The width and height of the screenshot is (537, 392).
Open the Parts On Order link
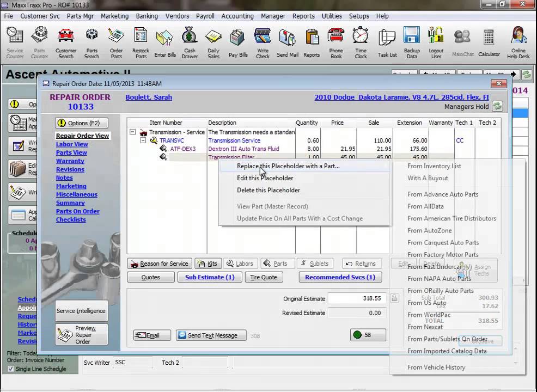[x=78, y=211]
